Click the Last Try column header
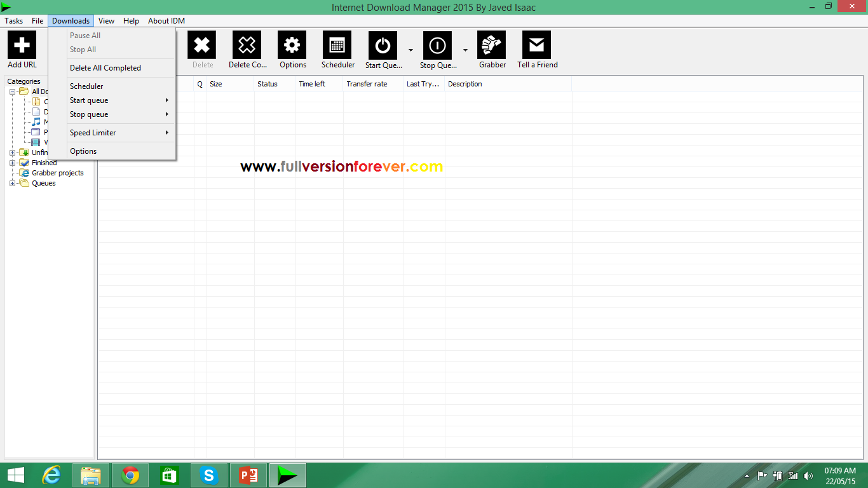Screen dimensions: 868x488 pos(424,84)
